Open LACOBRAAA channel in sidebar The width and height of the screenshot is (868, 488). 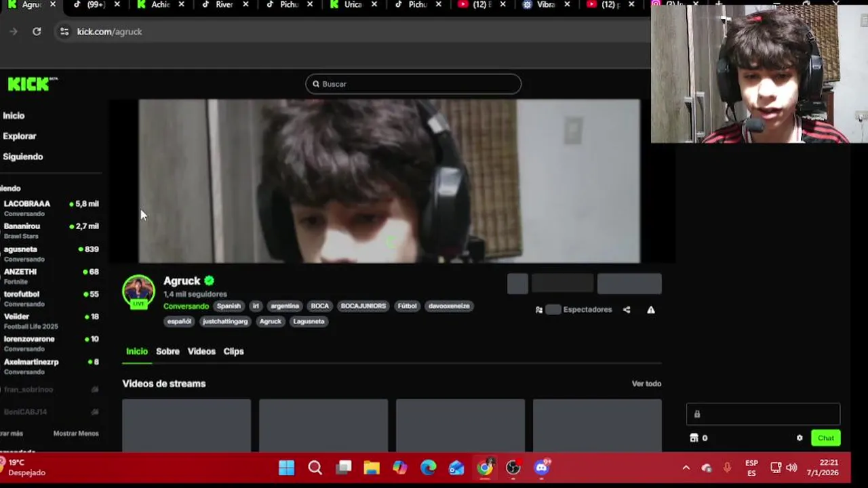tap(51, 208)
